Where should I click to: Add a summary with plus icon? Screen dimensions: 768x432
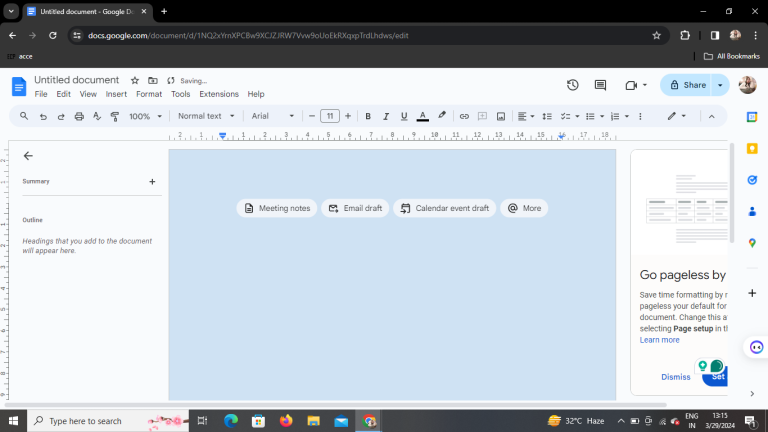152,182
